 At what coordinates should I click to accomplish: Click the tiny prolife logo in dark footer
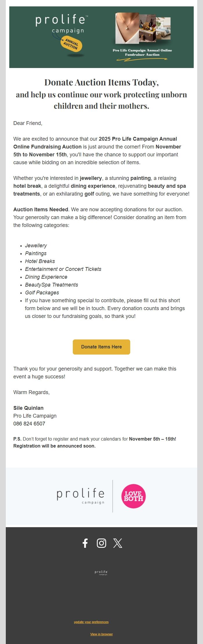point(101,573)
